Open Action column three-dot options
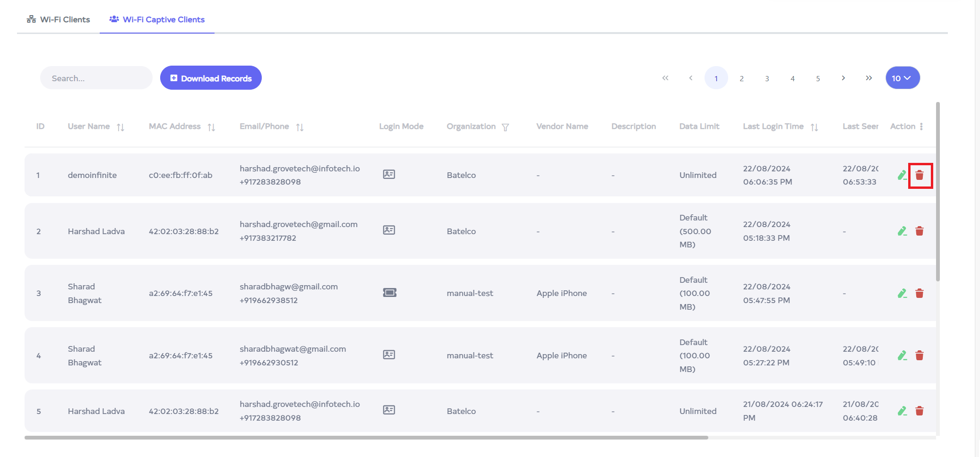Image resolution: width=980 pixels, height=457 pixels. 921,127
